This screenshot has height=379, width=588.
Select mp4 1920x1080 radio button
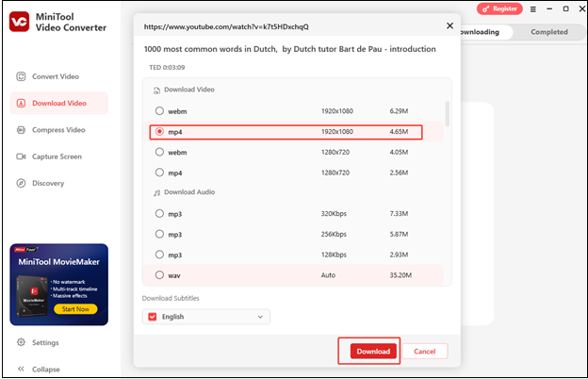(159, 132)
